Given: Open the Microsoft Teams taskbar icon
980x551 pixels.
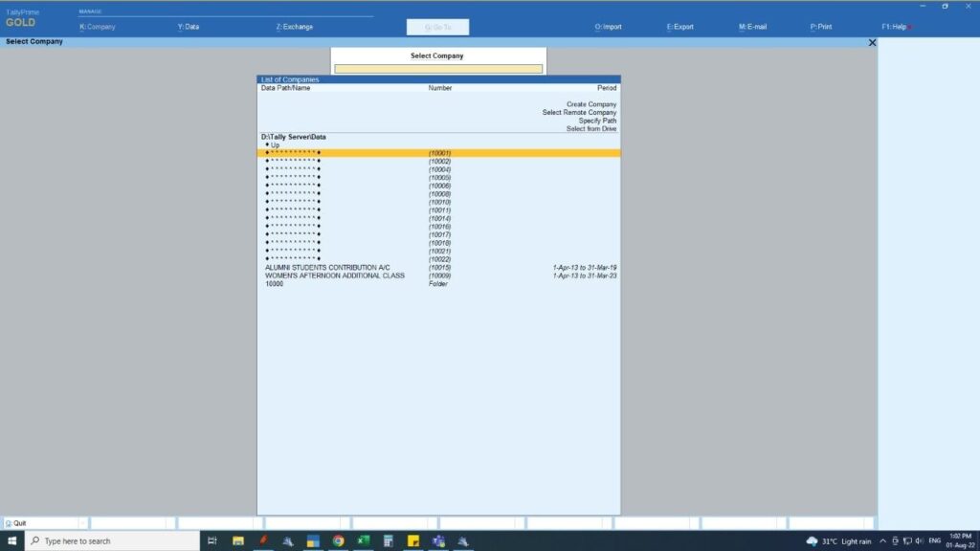Looking at the screenshot, I should pos(438,540).
